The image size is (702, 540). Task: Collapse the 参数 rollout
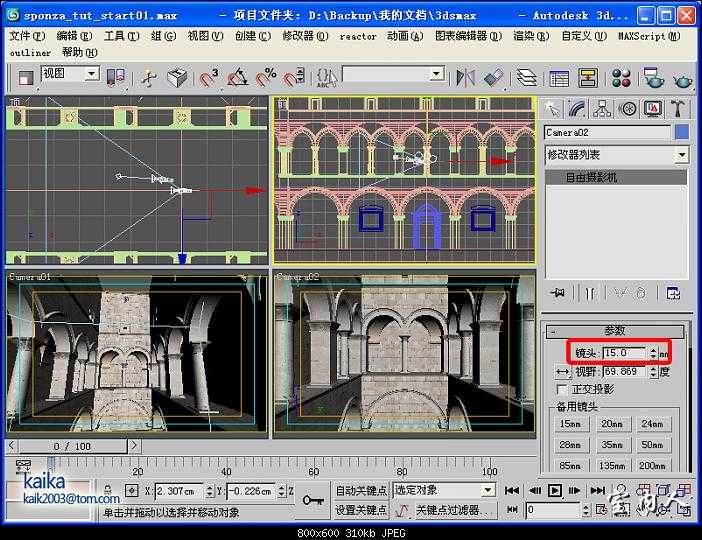(x=615, y=331)
